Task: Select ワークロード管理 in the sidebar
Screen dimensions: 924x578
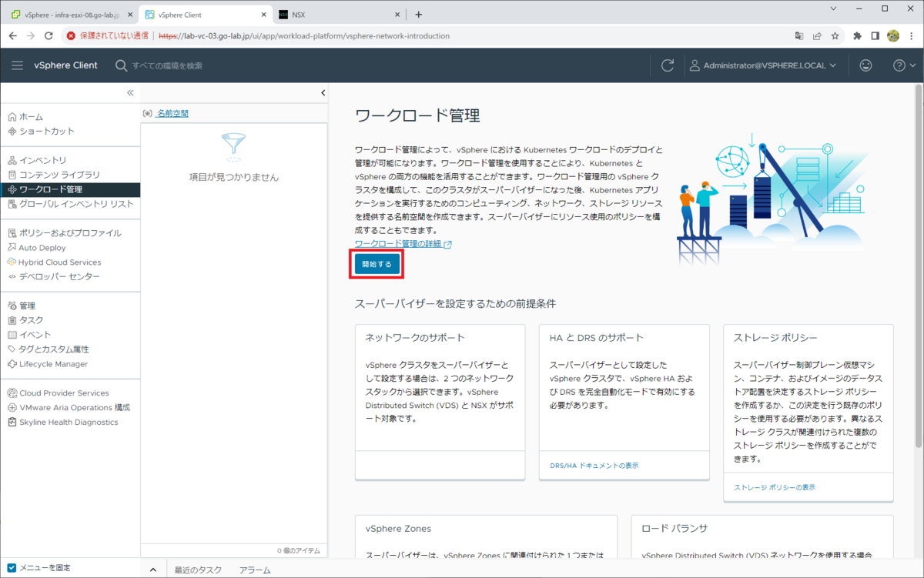Action: [70, 189]
